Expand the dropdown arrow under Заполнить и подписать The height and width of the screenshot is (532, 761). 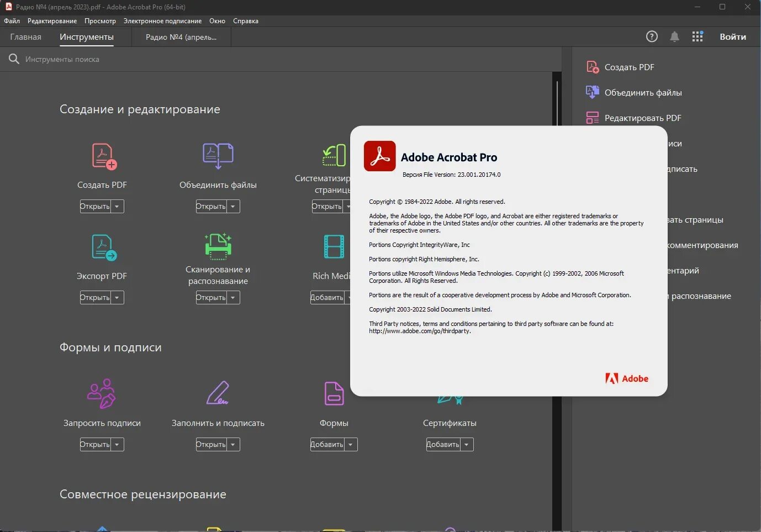[x=233, y=445]
